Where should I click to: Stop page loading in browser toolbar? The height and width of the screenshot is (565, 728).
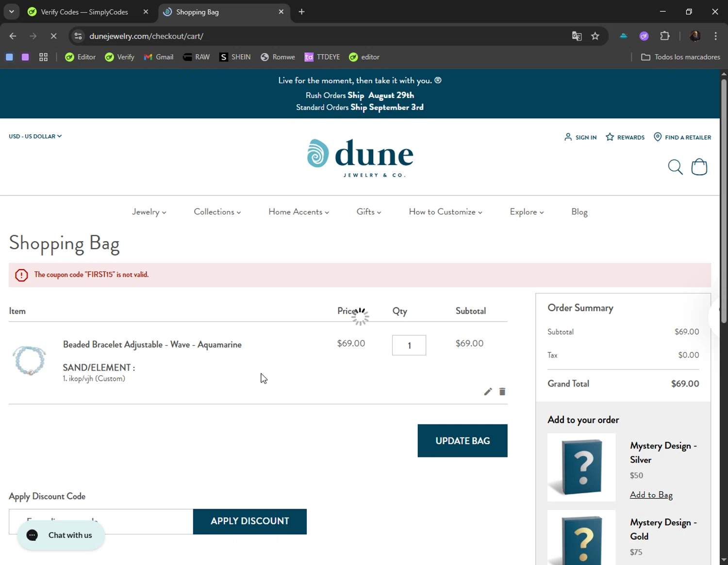tap(53, 36)
